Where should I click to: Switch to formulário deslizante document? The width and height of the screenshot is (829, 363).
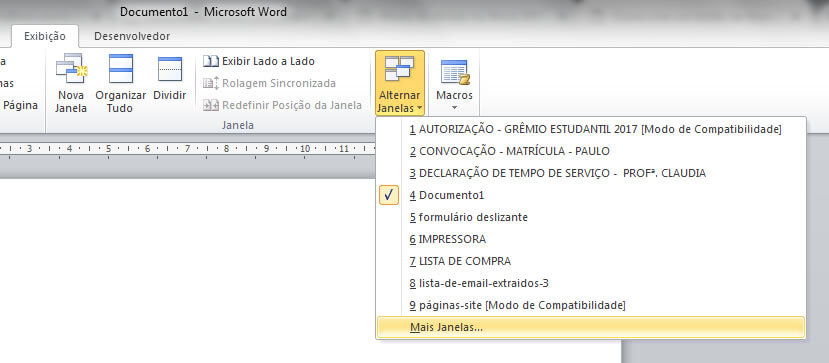[x=591, y=217]
